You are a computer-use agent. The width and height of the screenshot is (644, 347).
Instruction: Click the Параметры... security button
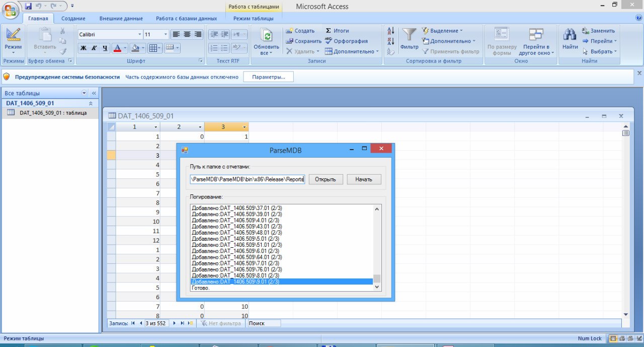269,77
